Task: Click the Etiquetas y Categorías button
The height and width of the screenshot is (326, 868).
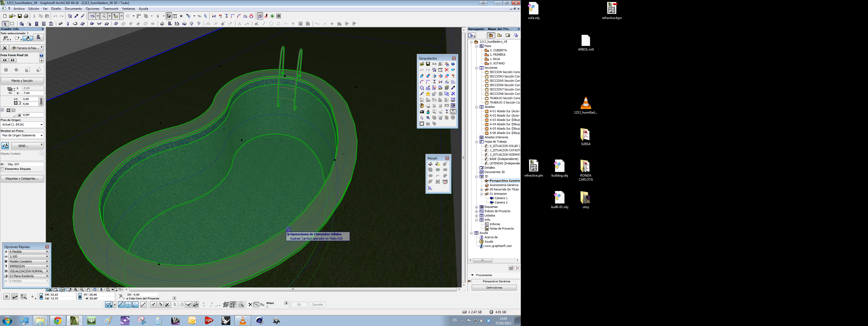Action: [22, 178]
